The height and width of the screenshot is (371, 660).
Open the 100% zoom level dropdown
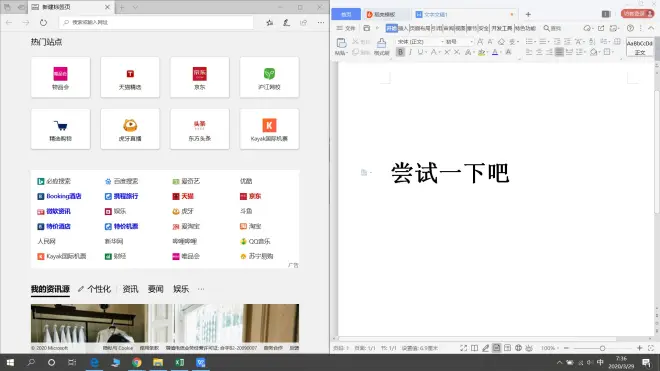coord(550,348)
